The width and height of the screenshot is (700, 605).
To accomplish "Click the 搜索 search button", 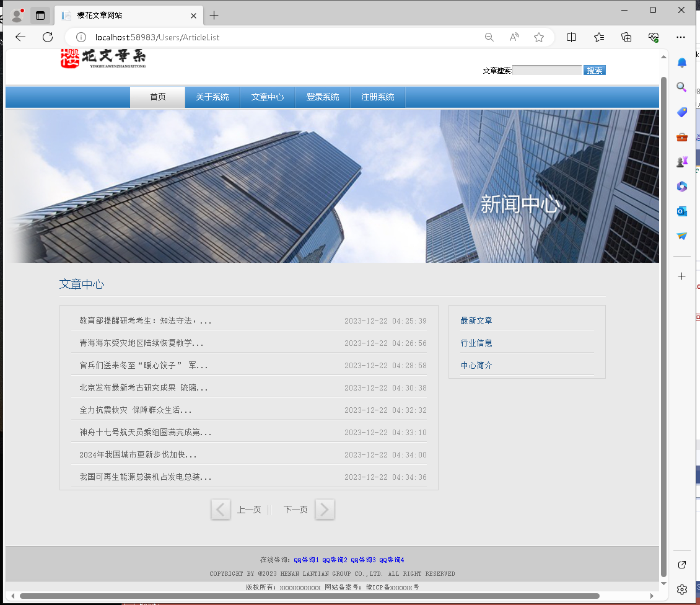I will [594, 70].
